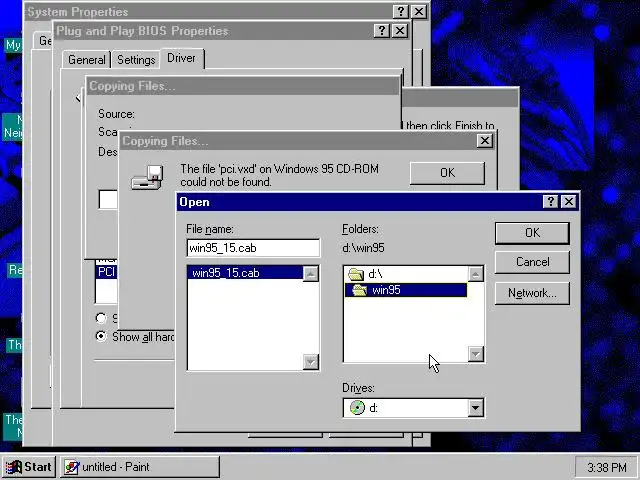Click the win95 open folder icon

point(360,290)
